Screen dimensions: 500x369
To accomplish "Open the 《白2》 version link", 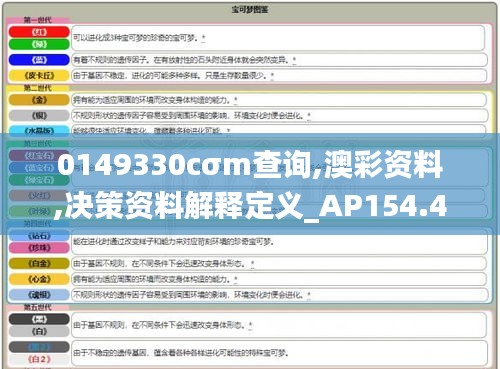I will tap(39, 359).
